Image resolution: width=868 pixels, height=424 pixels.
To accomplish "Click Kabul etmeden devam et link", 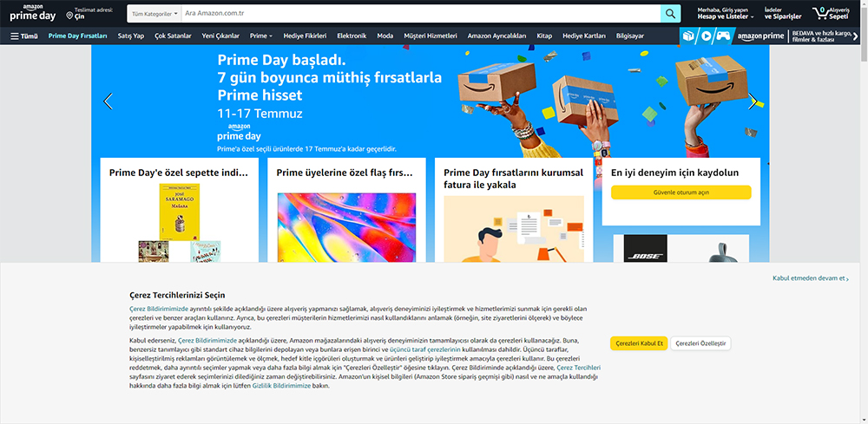I will point(811,278).
